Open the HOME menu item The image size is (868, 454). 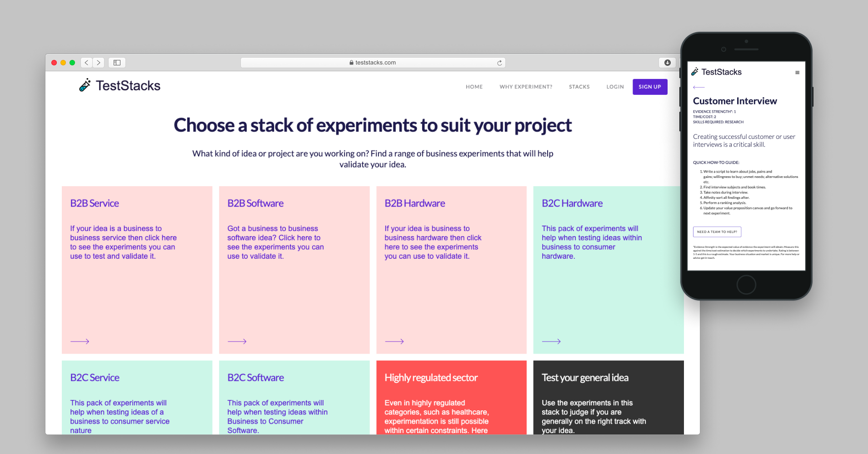pos(474,87)
